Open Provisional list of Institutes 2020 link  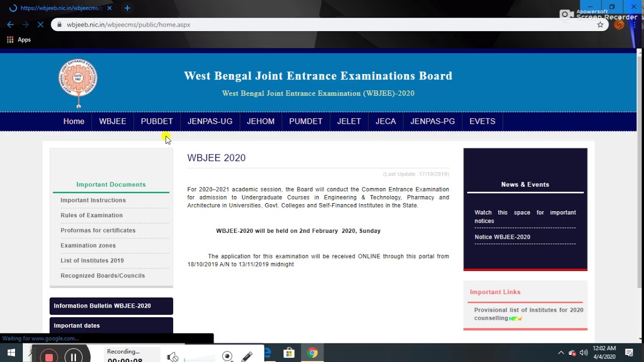(529, 314)
